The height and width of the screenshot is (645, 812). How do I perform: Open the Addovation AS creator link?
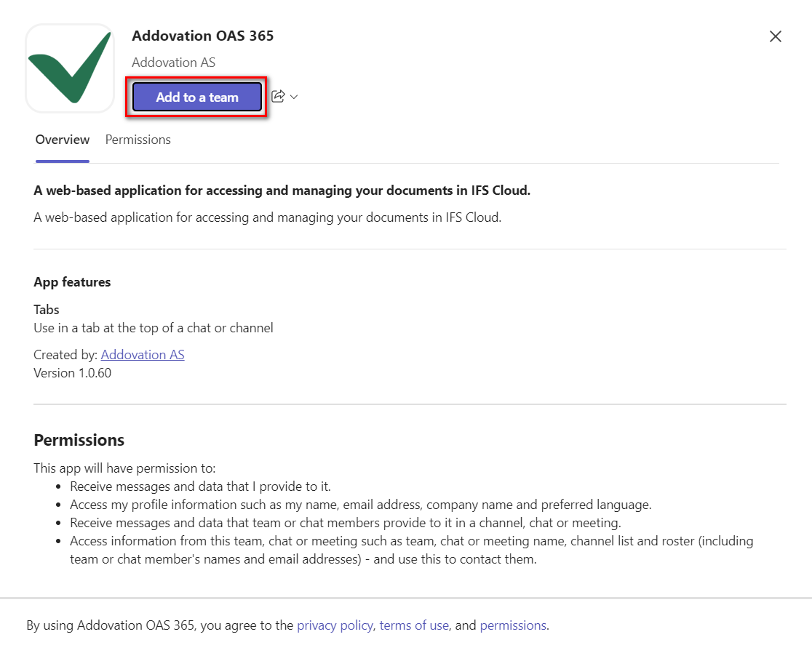[x=143, y=355]
